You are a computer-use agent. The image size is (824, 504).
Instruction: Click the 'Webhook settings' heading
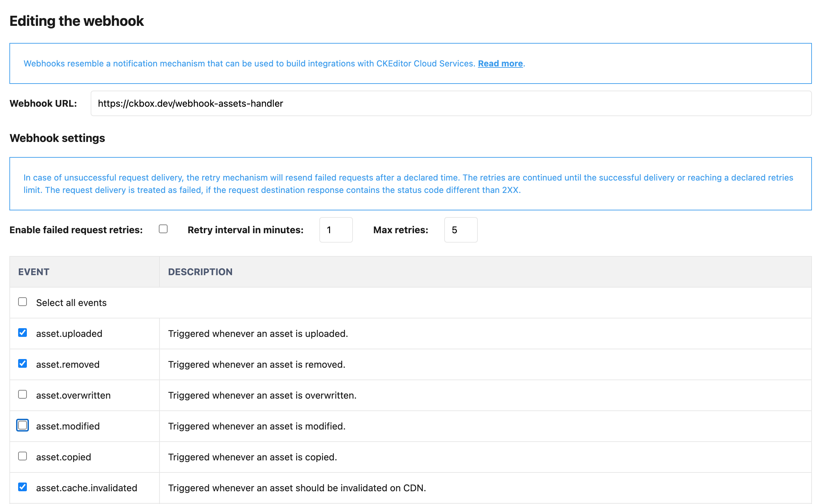[57, 138]
